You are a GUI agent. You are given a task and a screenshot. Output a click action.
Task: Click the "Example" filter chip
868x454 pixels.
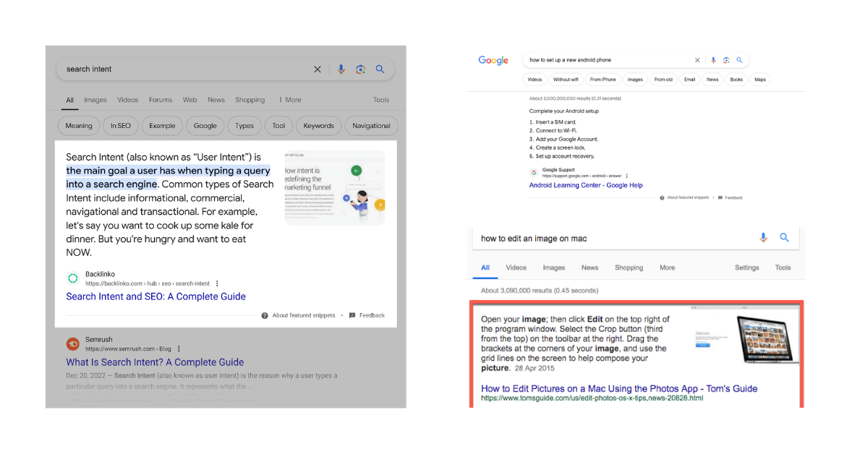tap(162, 126)
